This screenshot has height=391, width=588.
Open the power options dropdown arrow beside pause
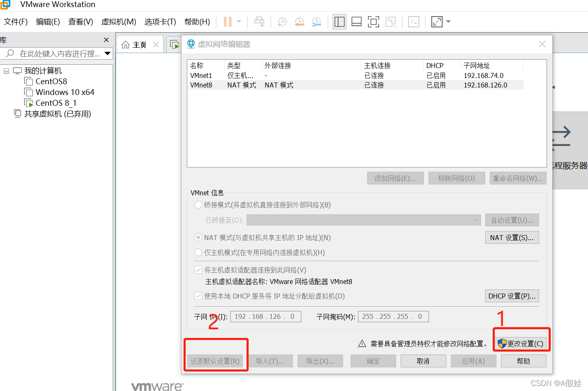click(x=239, y=22)
